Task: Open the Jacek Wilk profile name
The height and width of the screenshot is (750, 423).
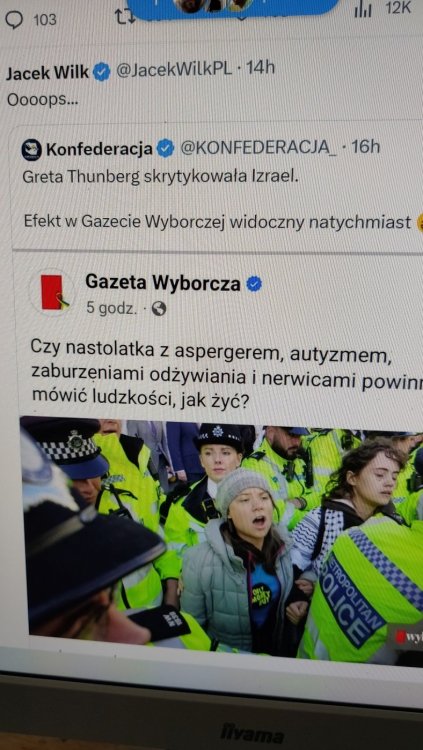Action: click(47, 72)
